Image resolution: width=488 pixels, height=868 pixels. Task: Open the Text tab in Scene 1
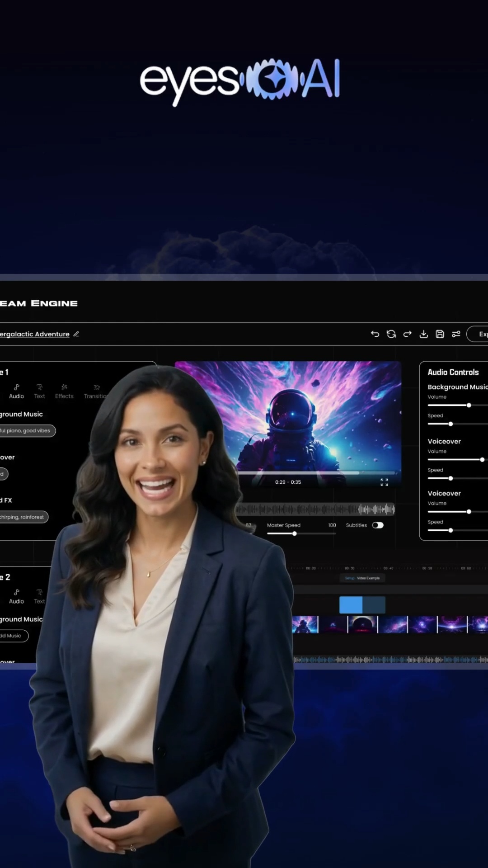coord(39,392)
